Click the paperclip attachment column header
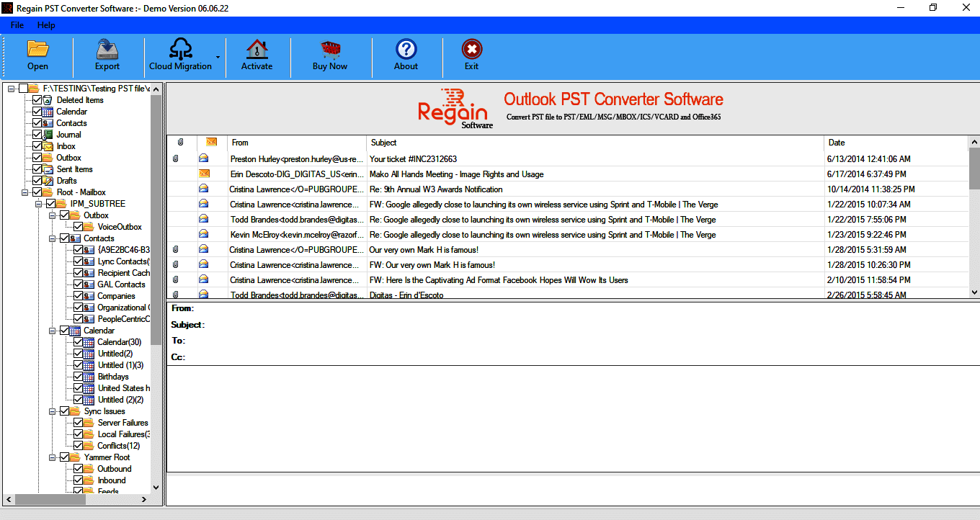The image size is (980, 520). click(x=180, y=143)
